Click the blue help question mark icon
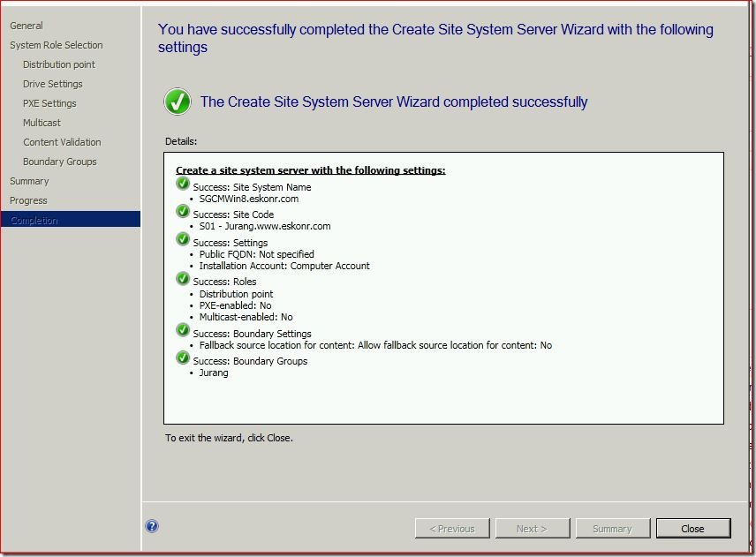The height and width of the screenshot is (557, 756). pyautogui.click(x=152, y=526)
